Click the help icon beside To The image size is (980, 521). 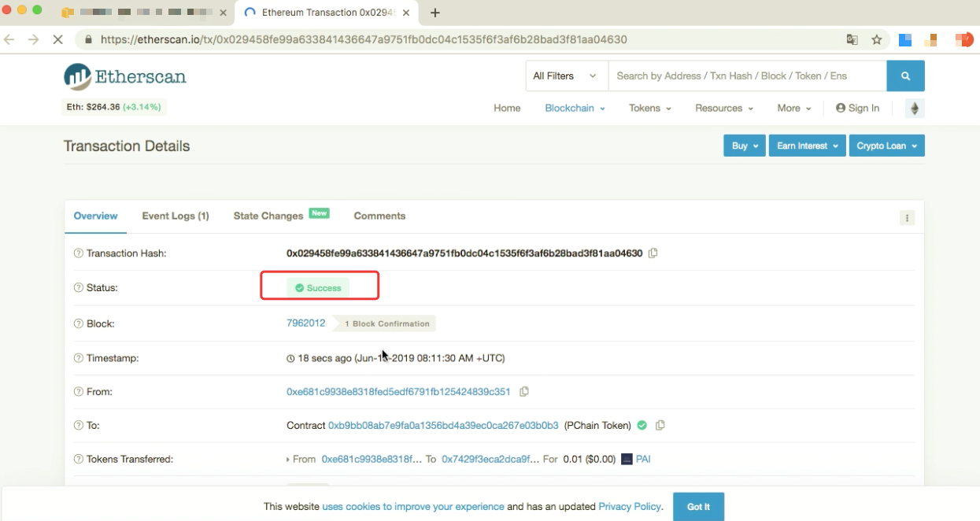(x=78, y=426)
